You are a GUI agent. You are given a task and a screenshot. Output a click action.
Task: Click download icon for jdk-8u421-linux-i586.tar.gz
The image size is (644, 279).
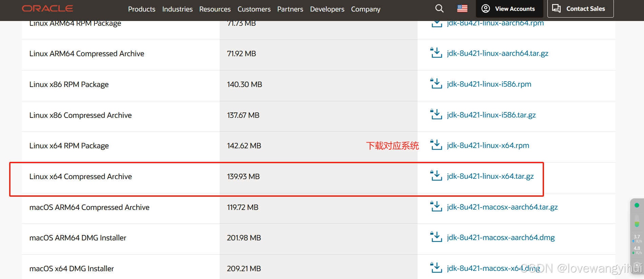[436, 114]
